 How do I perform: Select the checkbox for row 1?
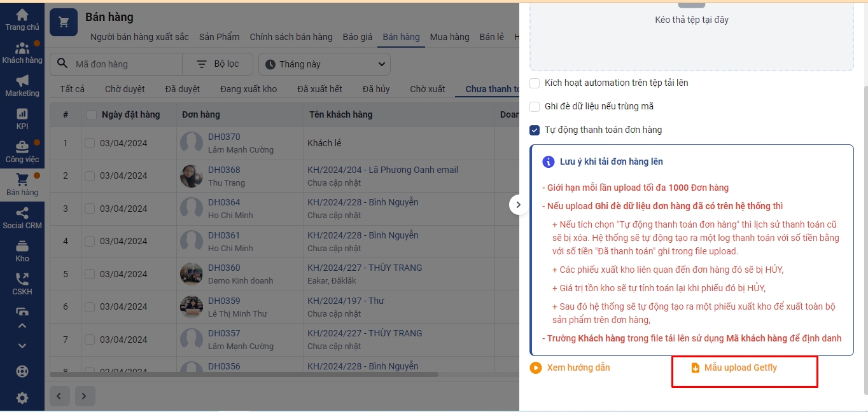click(x=90, y=143)
